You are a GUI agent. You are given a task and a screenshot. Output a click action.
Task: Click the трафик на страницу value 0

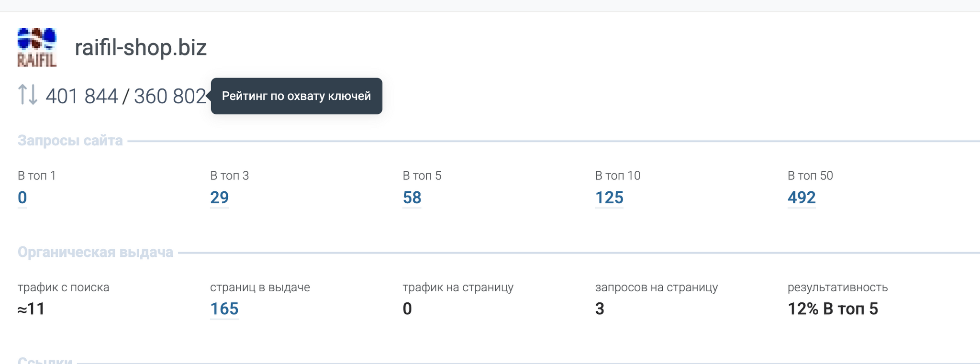coord(407,309)
